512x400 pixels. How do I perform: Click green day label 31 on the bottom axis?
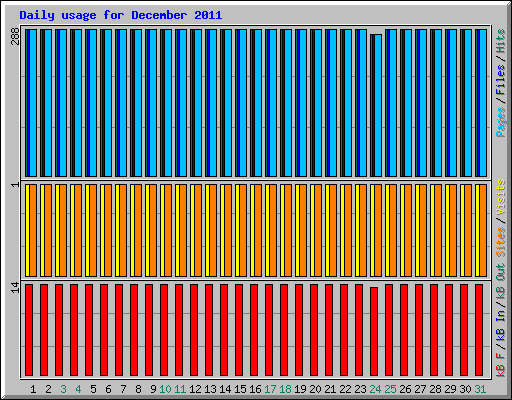(x=480, y=389)
